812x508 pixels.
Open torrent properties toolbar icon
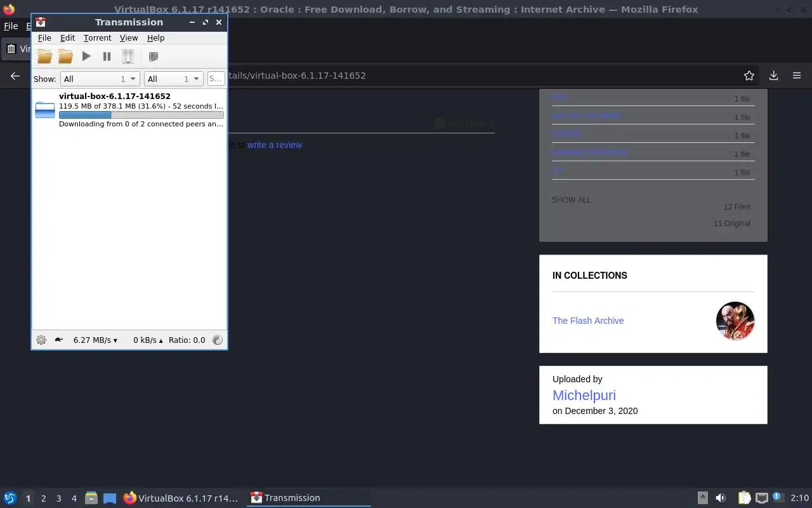(x=153, y=57)
